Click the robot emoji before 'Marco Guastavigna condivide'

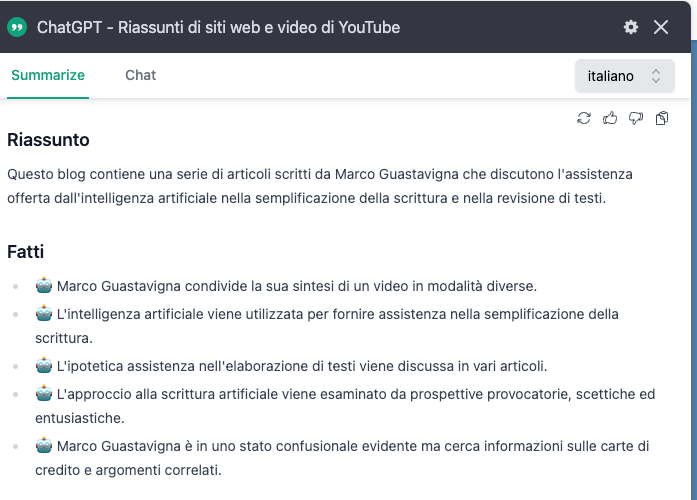tap(44, 286)
